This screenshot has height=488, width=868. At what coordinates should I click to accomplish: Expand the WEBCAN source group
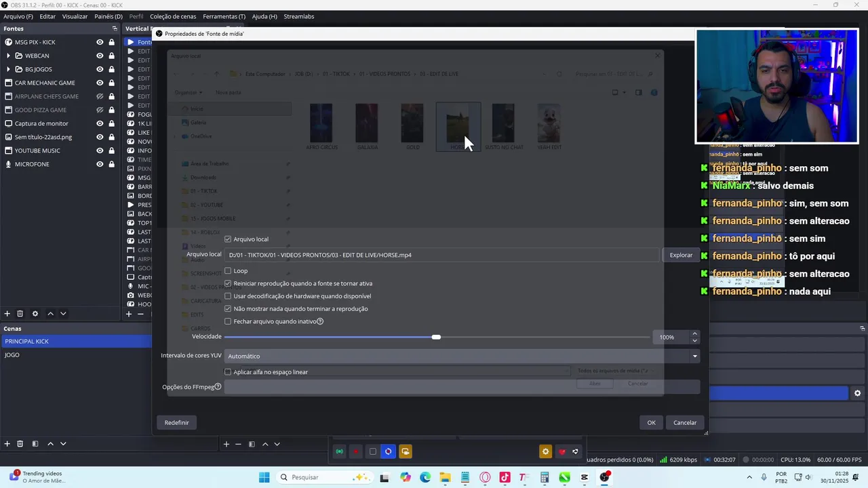(8, 56)
